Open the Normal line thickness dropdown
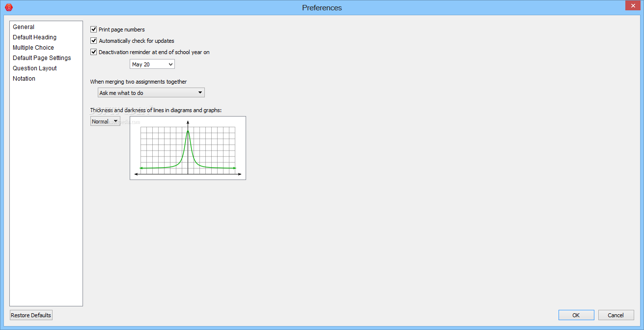This screenshot has height=330, width=644. (105, 121)
